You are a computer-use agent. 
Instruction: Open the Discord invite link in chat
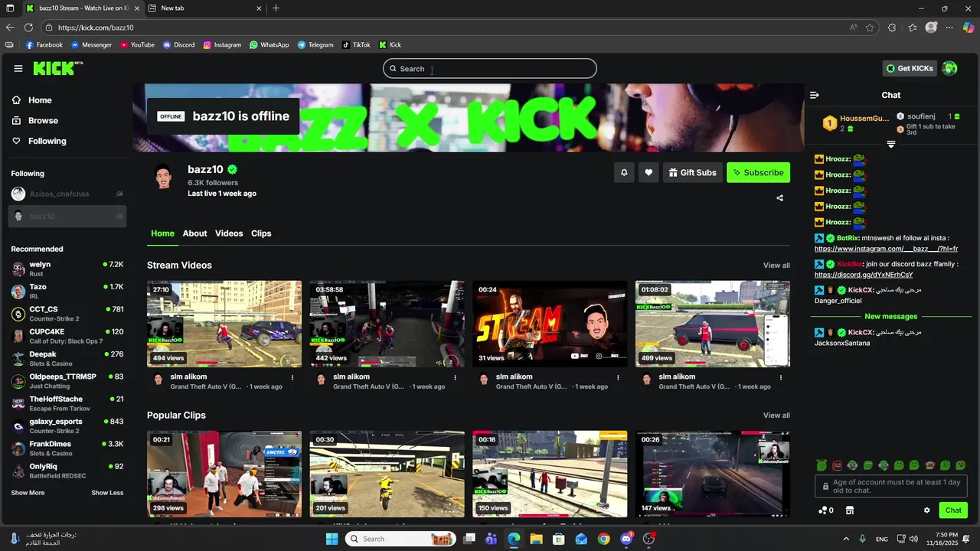pos(864,275)
